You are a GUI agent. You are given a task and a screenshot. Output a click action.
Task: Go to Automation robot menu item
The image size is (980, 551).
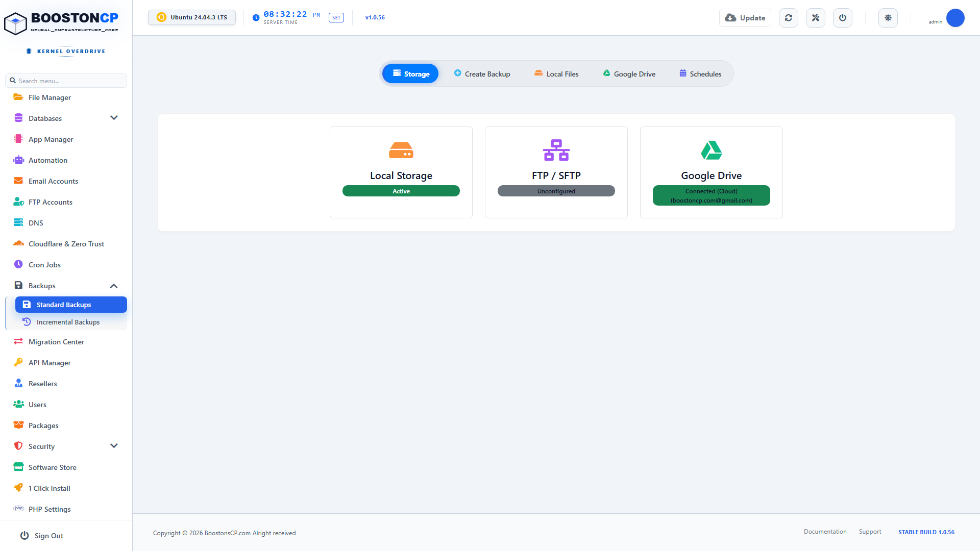click(x=66, y=160)
